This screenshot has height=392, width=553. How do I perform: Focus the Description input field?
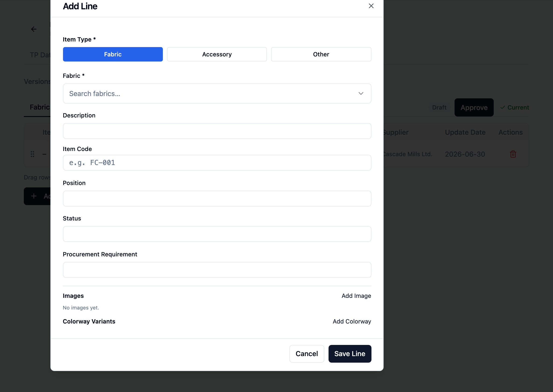[217, 131]
